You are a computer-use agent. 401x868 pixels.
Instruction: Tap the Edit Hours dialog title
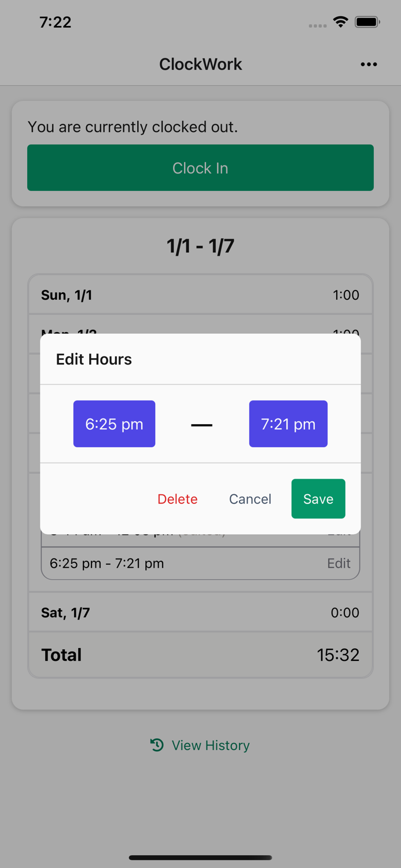click(94, 359)
